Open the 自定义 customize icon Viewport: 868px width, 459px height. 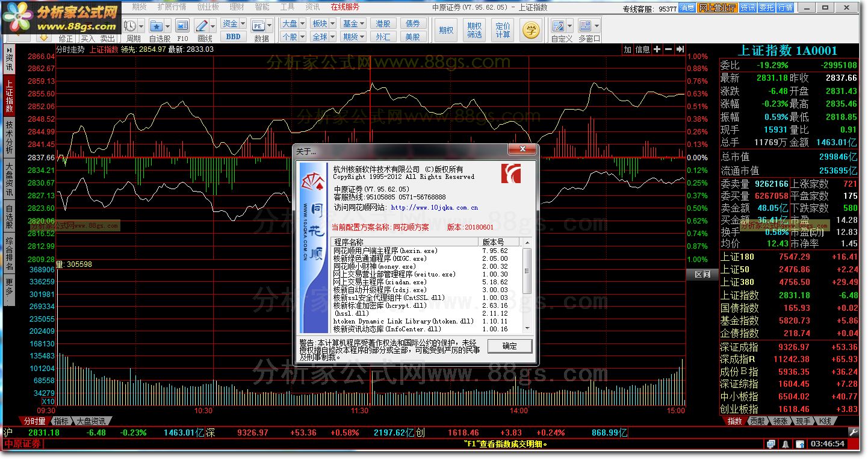pos(558,26)
